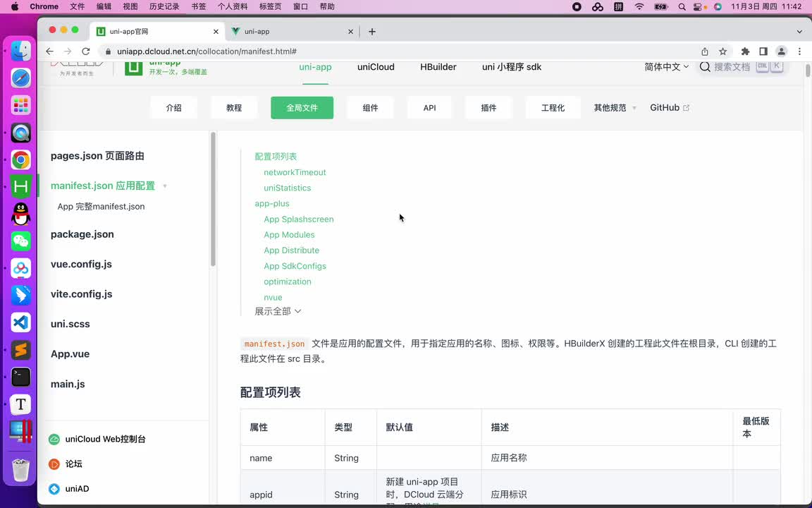Jump to networkTimeout section
This screenshot has height=508, width=812.
pos(295,172)
